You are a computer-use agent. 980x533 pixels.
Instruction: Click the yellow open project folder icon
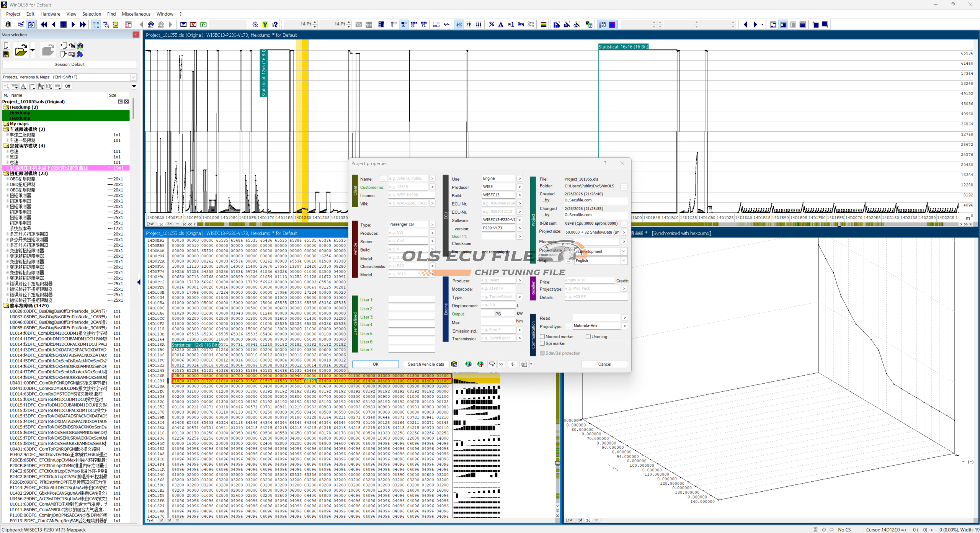coord(21,50)
